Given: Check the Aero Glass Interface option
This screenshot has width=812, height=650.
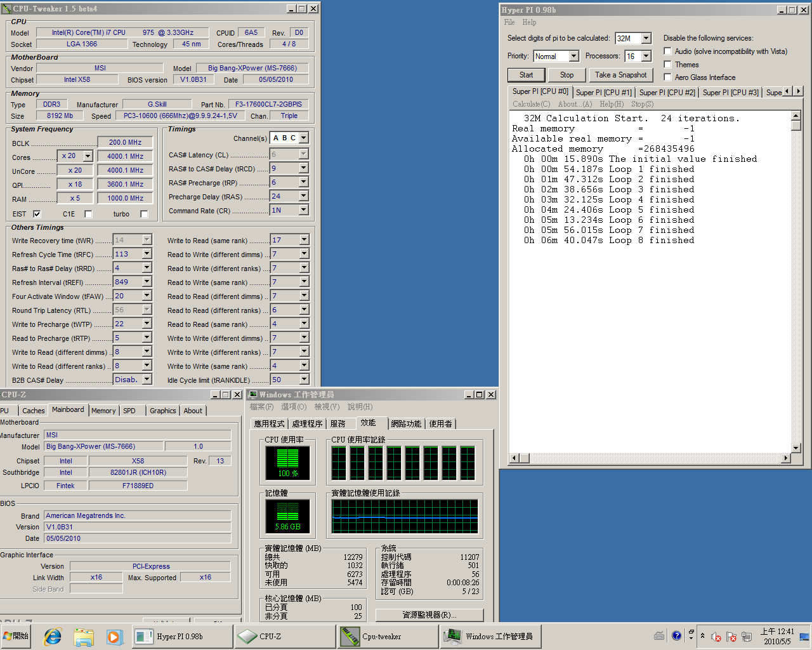Looking at the screenshot, I should click(667, 77).
